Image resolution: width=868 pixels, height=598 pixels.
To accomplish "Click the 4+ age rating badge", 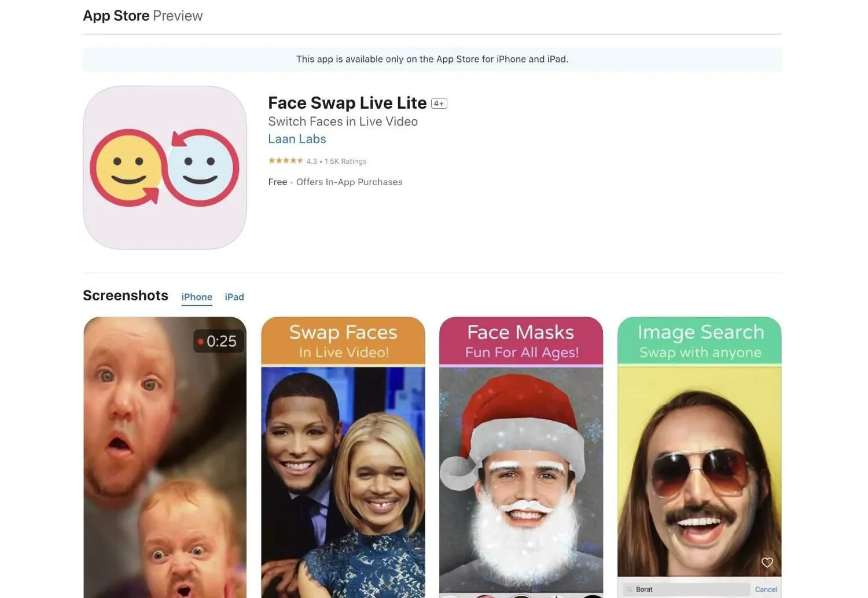I will (x=439, y=104).
